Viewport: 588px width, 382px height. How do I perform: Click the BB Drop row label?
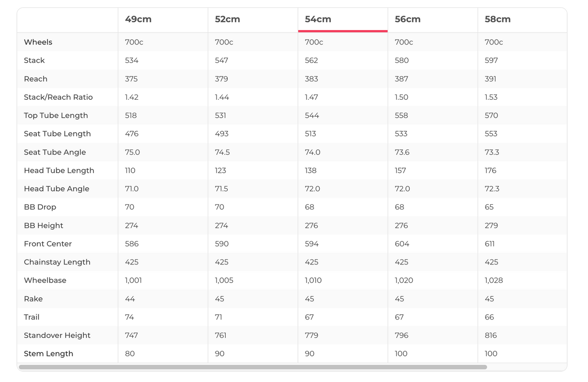coord(40,207)
